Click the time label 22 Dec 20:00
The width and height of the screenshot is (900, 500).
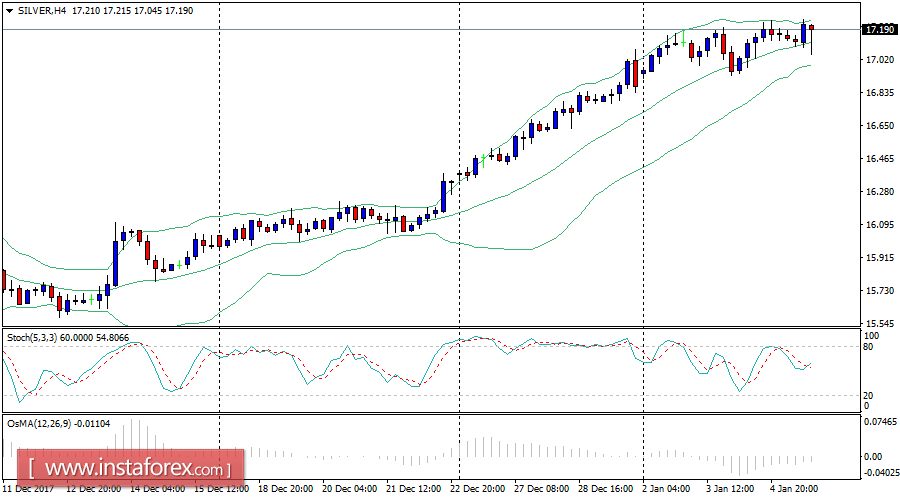coord(478,489)
